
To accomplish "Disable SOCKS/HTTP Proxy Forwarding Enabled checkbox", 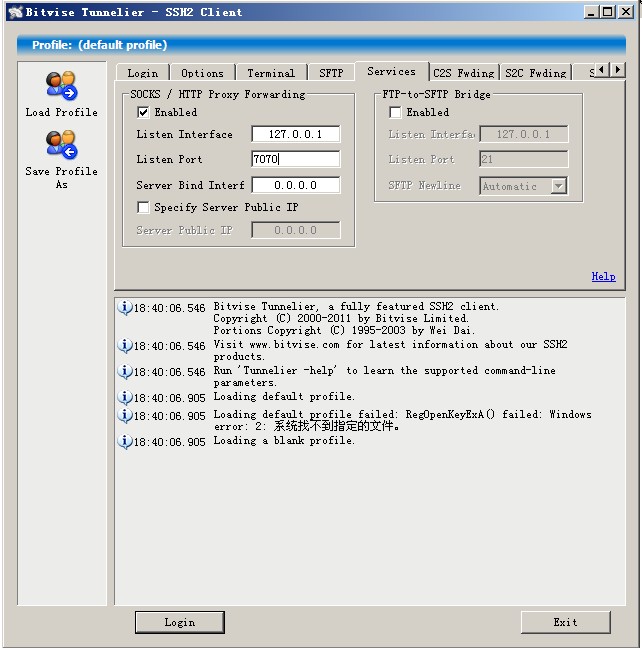I will tap(143, 112).
